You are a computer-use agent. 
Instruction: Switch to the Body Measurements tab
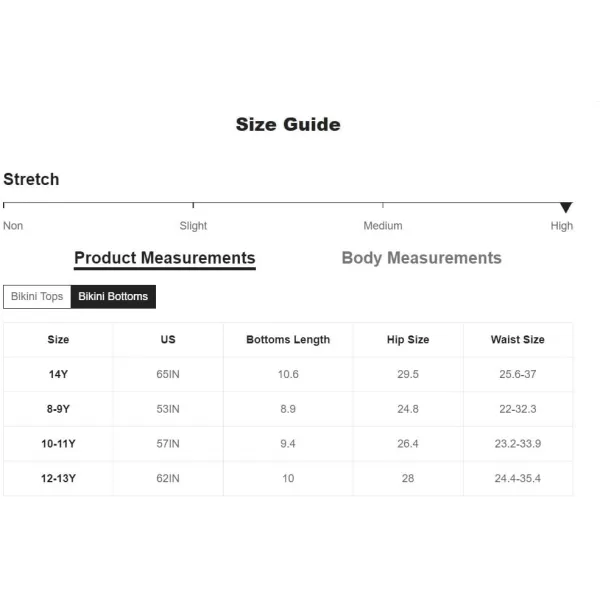[421, 258]
